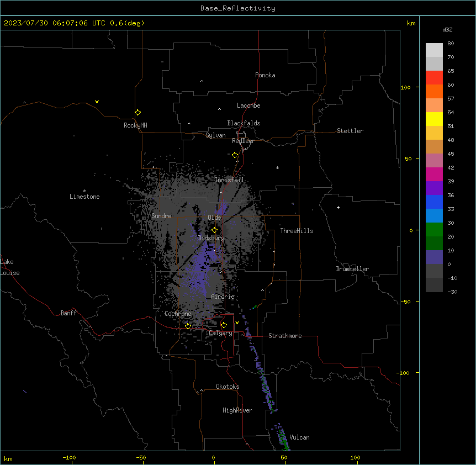Viewport: 476px width, 465px height.
Task: Click the yellow marker below Cochrane
Action: point(188,326)
